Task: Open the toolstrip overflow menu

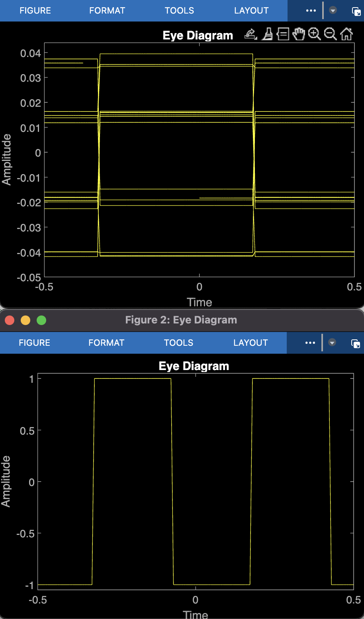Action: click(x=310, y=11)
